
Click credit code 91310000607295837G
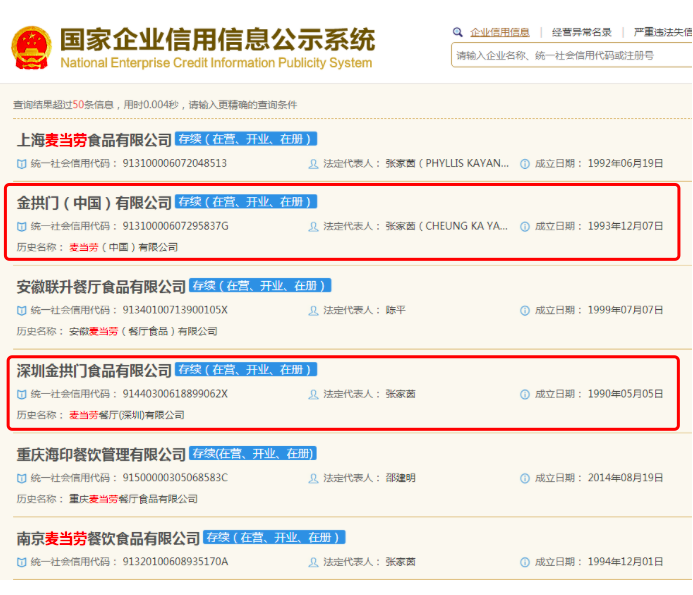click(175, 226)
